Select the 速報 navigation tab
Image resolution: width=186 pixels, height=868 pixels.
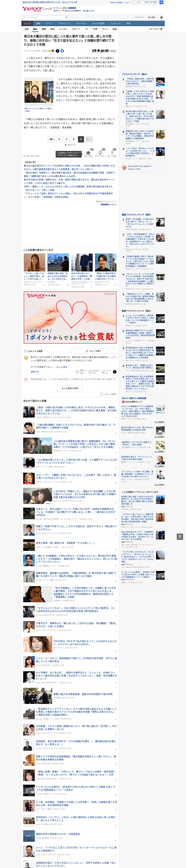(38, 24)
